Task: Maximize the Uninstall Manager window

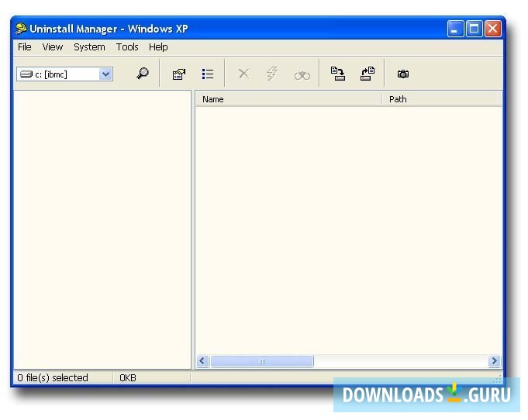Action: click(474, 29)
